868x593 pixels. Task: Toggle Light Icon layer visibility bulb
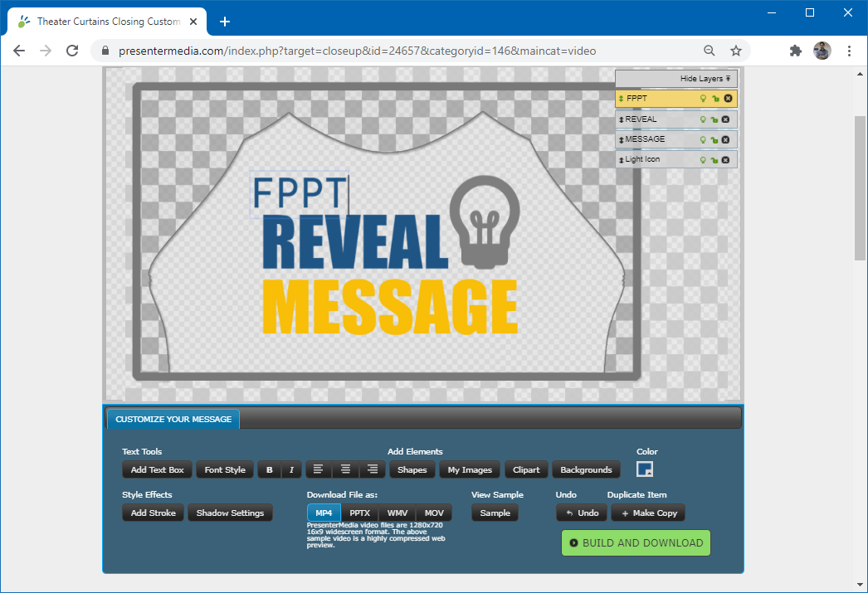(x=703, y=159)
